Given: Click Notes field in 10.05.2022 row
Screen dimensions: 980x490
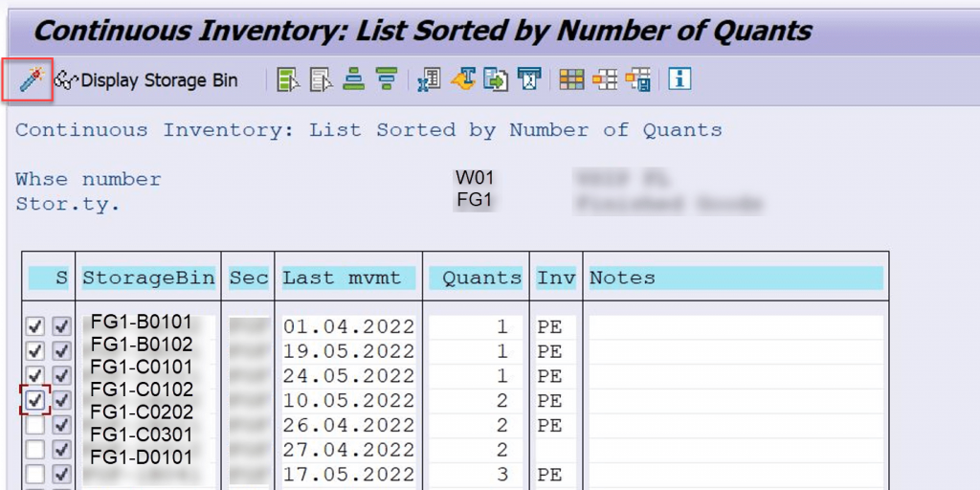Looking at the screenshot, I should tap(736, 401).
